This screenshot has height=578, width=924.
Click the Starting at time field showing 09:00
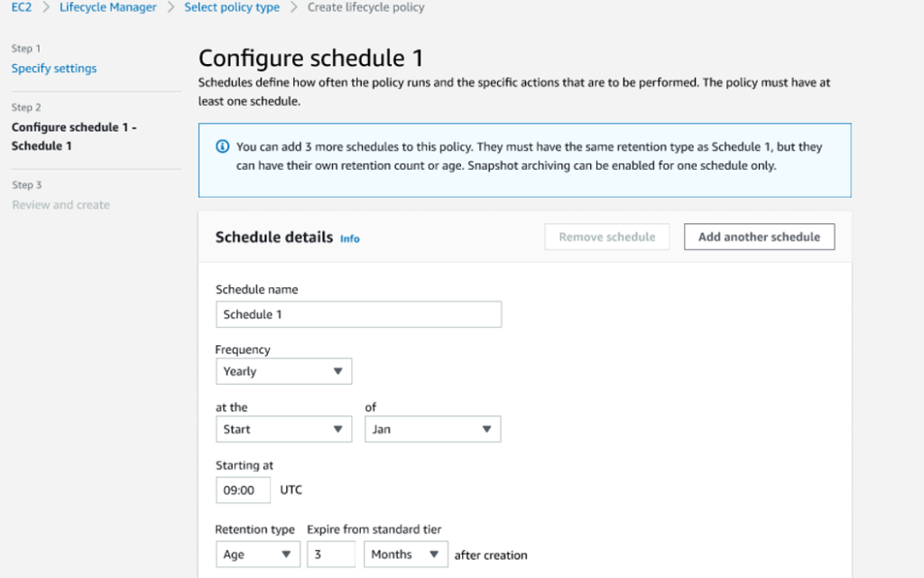[243, 489]
